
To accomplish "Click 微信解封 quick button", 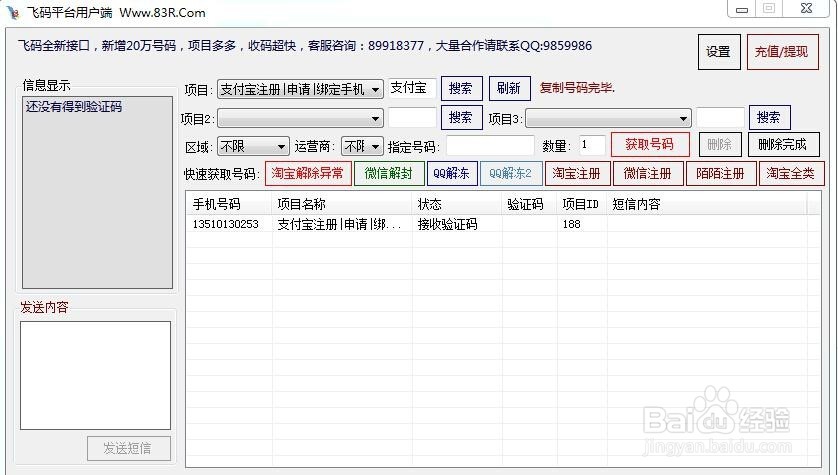I will pos(389,174).
